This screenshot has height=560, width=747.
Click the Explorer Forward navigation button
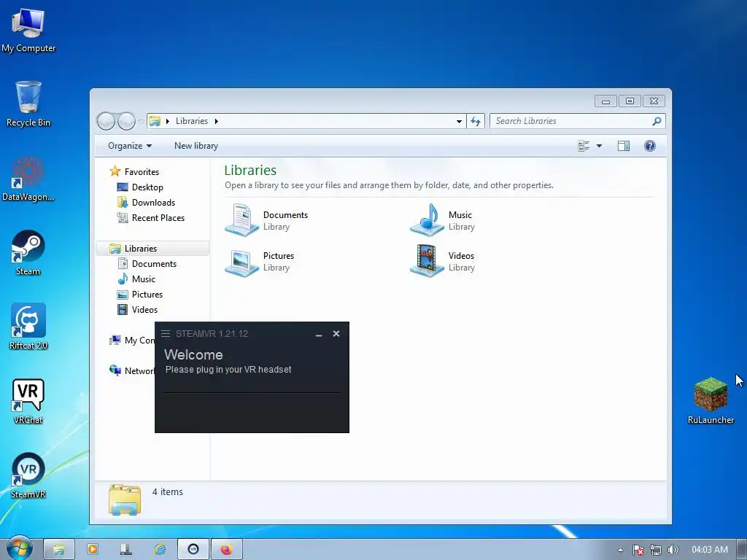pyautogui.click(x=126, y=122)
